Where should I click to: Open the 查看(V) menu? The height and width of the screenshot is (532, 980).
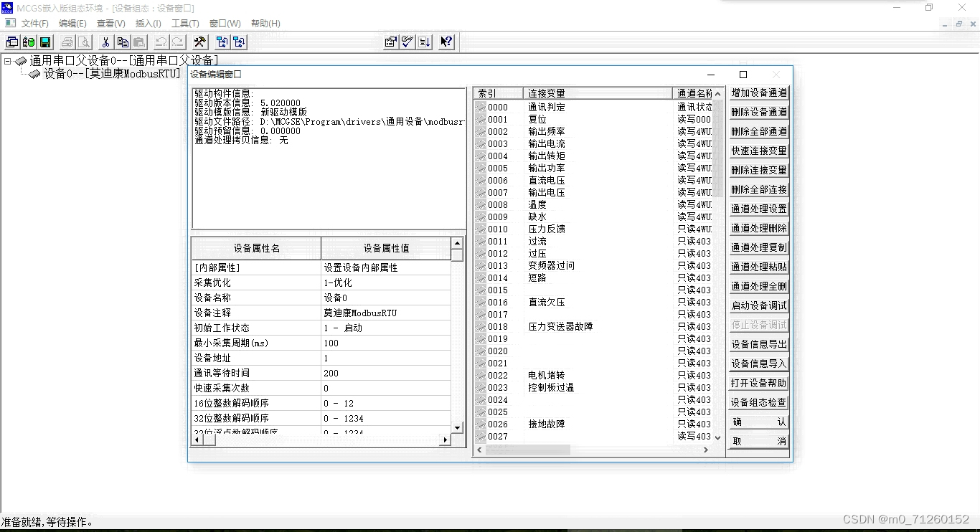pyautogui.click(x=110, y=24)
